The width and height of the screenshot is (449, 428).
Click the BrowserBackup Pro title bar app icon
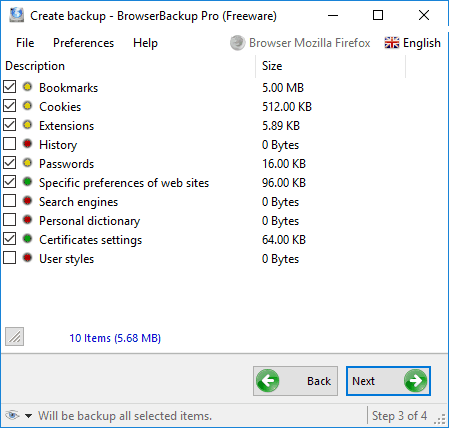click(x=16, y=15)
